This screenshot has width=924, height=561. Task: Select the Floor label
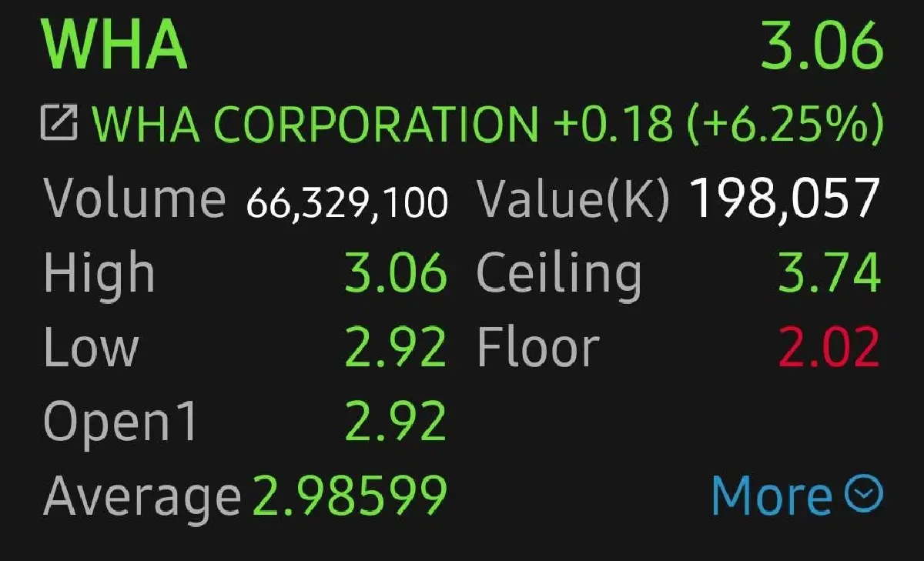click(537, 347)
